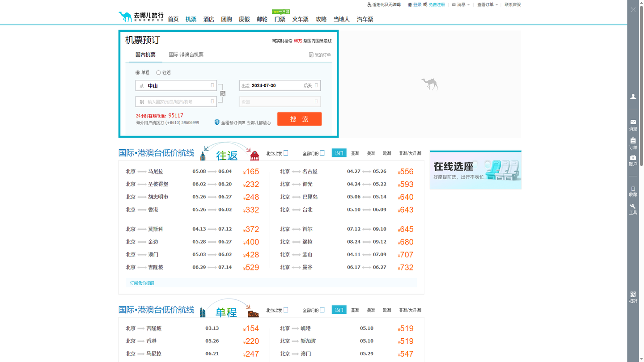Close the right sidebar with X
This screenshot has width=644, height=362.
tap(633, 9)
